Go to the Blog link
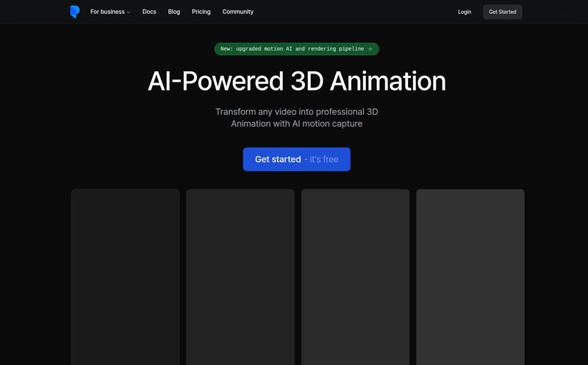Screen dimensions: 588x365 click(173, 12)
